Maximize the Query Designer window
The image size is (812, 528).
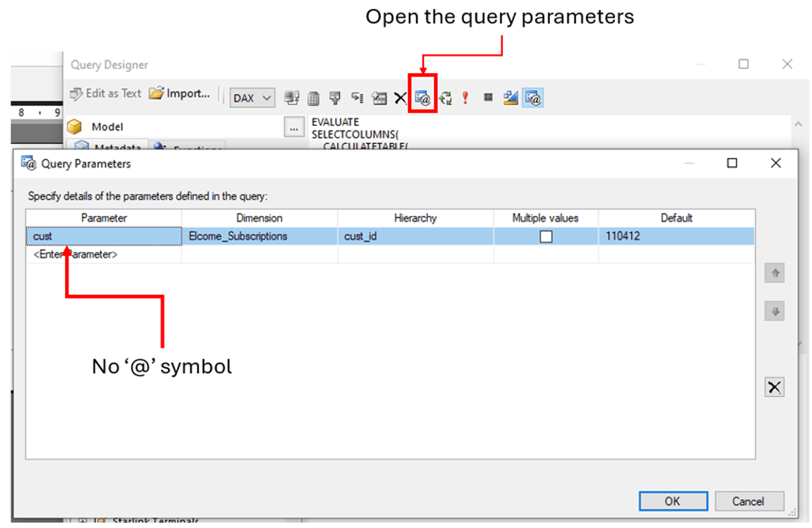click(x=744, y=64)
